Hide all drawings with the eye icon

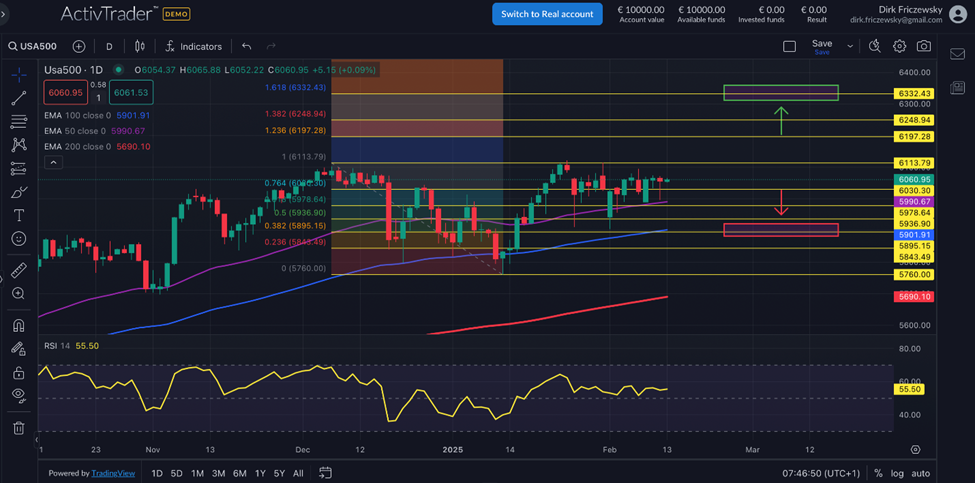click(x=18, y=395)
